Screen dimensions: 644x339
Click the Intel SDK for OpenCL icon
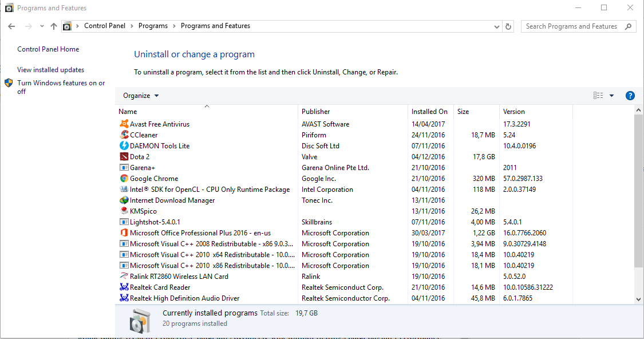124,189
